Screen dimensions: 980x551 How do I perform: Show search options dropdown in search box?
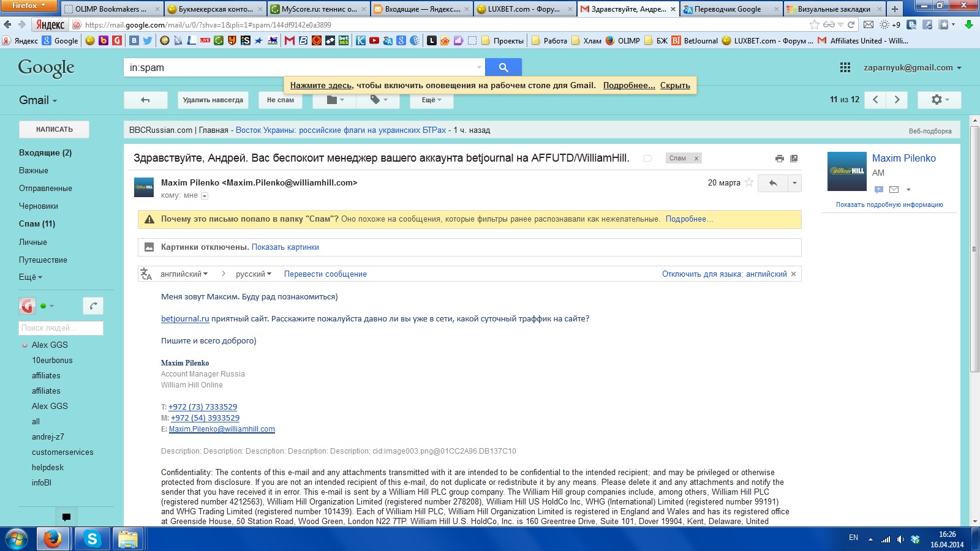click(x=479, y=67)
